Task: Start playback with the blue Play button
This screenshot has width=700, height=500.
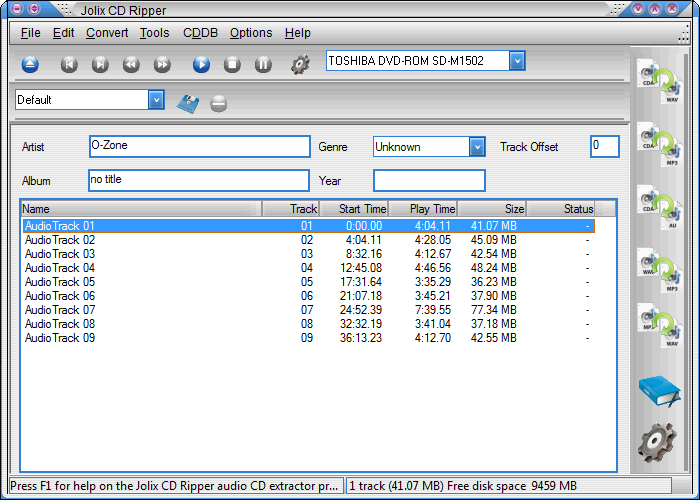Action: 201,65
